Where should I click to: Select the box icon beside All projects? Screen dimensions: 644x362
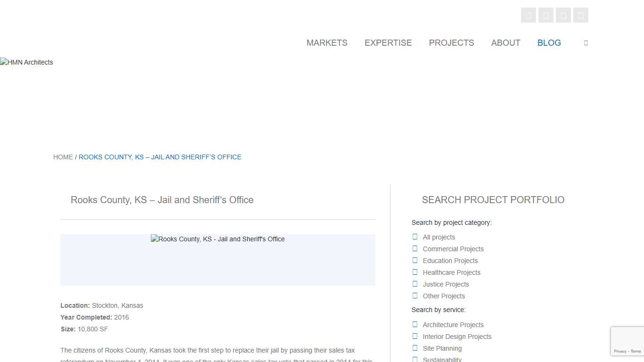(415, 237)
